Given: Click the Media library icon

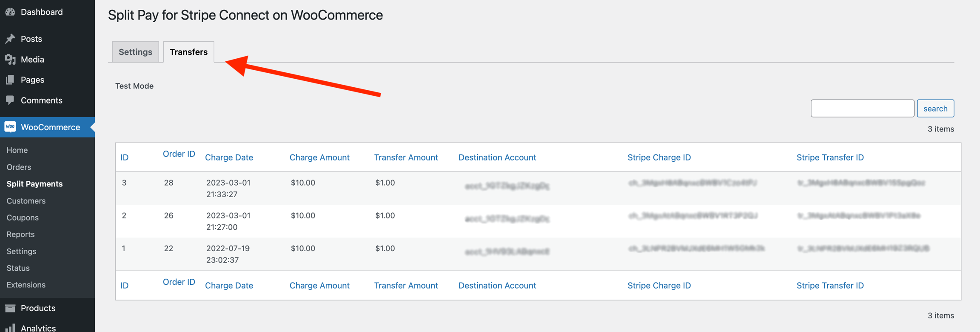Looking at the screenshot, I should click(x=10, y=59).
